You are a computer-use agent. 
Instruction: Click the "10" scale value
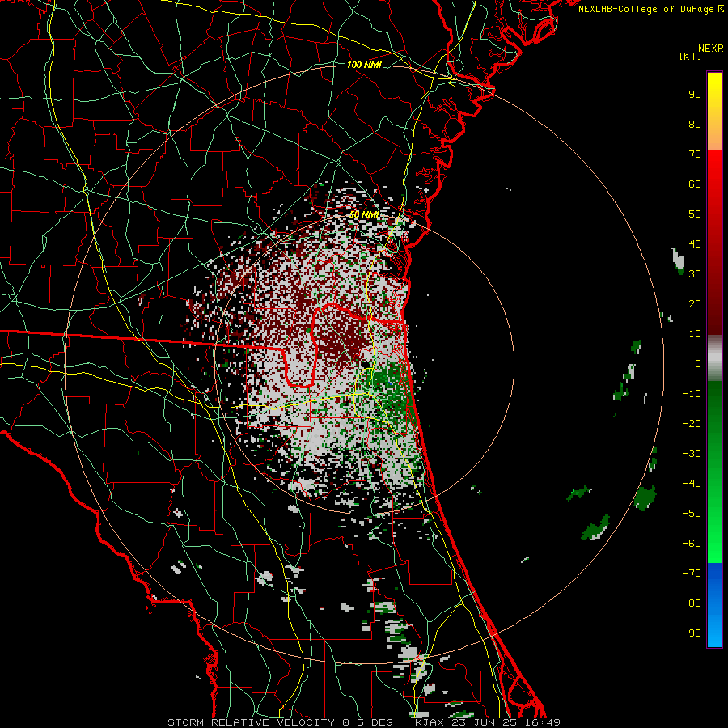(x=695, y=334)
